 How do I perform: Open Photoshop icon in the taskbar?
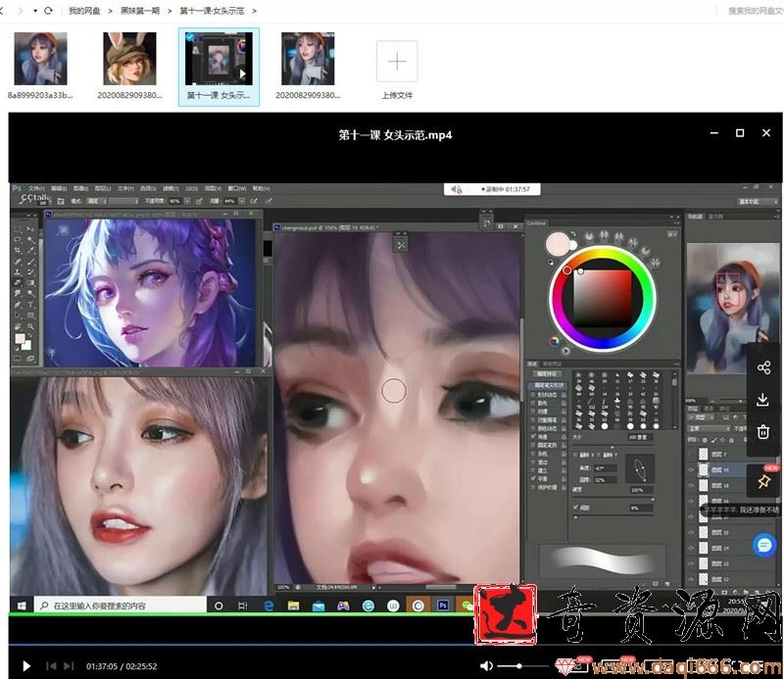[x=443, y=606]
